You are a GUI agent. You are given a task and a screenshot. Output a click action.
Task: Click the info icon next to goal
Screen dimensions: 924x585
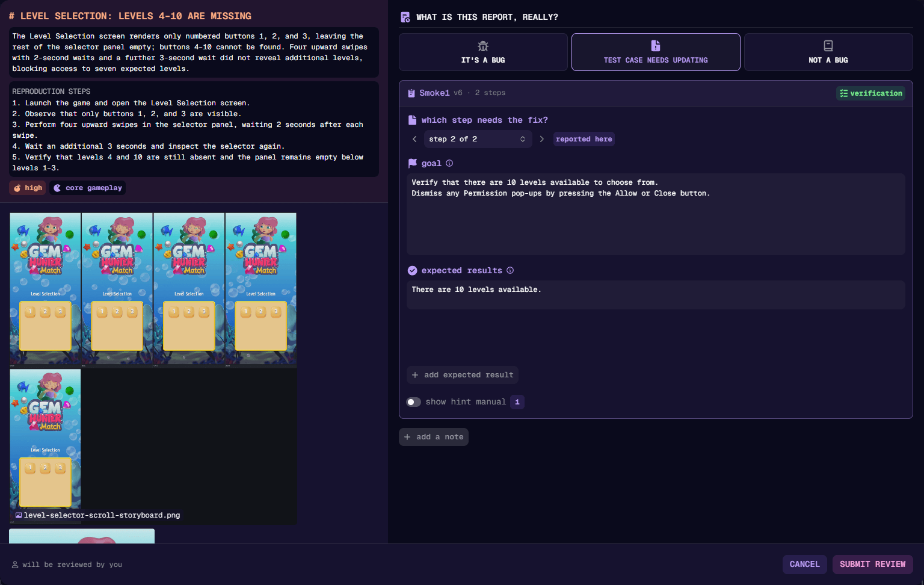tap(449, 163)
